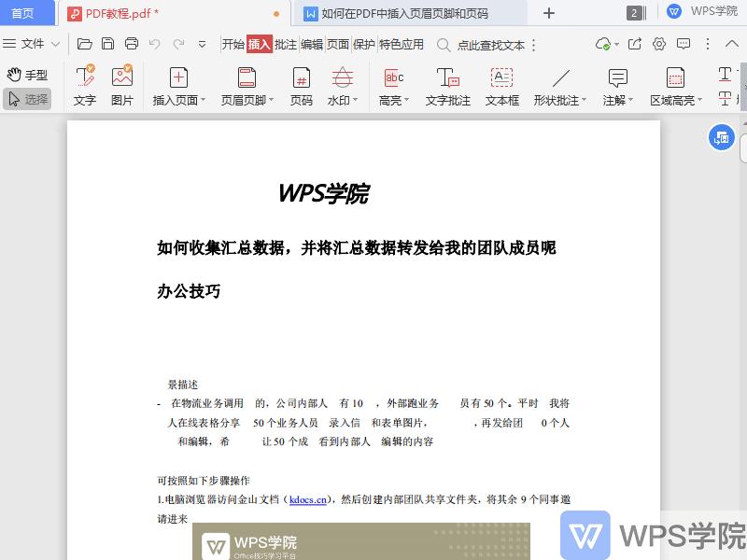Insert a 文本框 text box
Image resolution: width=747 pixels, height=560 pixels.
click(501, 86)
